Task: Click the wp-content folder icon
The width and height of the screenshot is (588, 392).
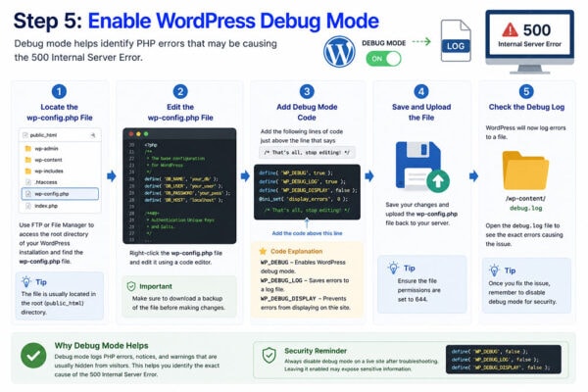Action: click(x=27, y=160)
